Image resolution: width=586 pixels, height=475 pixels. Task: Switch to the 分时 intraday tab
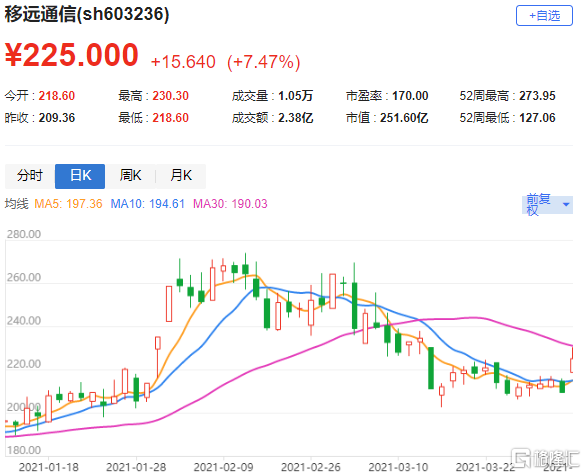pyautogui.click(x=30, y=176)
